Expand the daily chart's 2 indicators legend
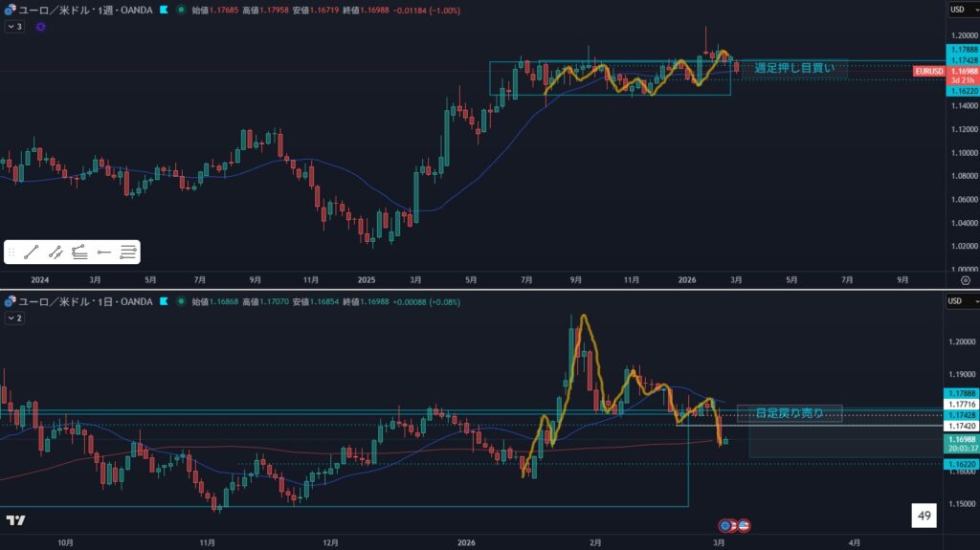This screenshot has width=980, height=550. coord(13,317)
